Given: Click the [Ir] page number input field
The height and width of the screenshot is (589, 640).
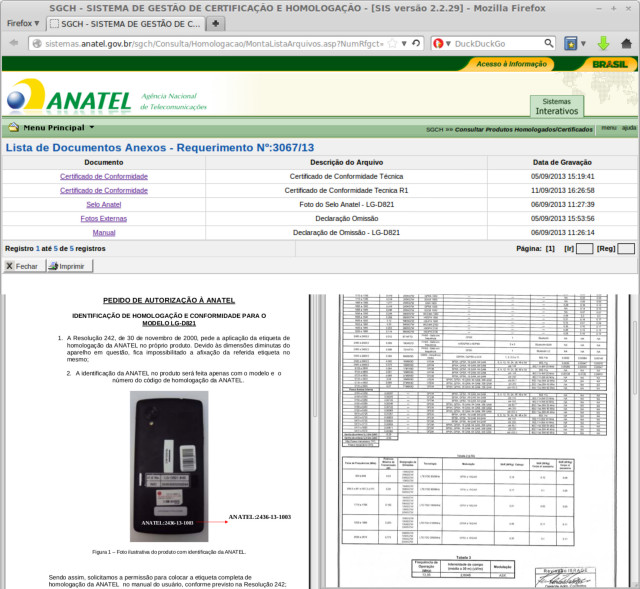Looking at the screenshot, I should (x=585, y=248).
